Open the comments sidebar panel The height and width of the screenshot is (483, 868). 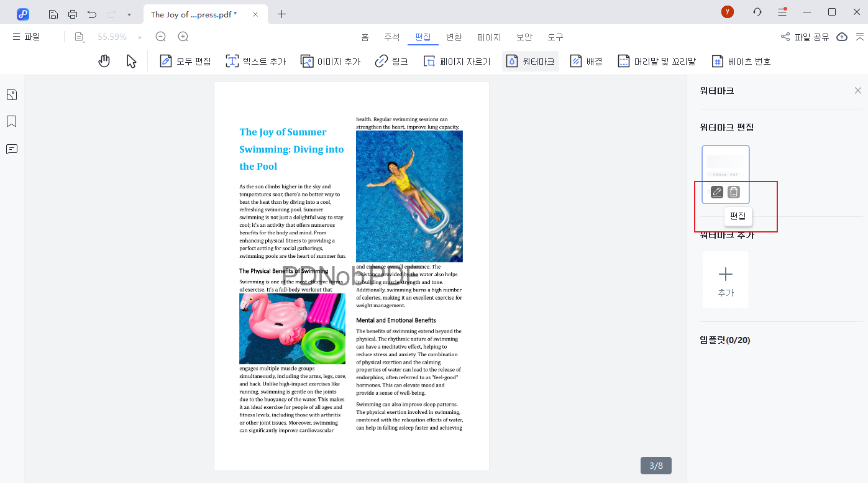pos(11,149)
